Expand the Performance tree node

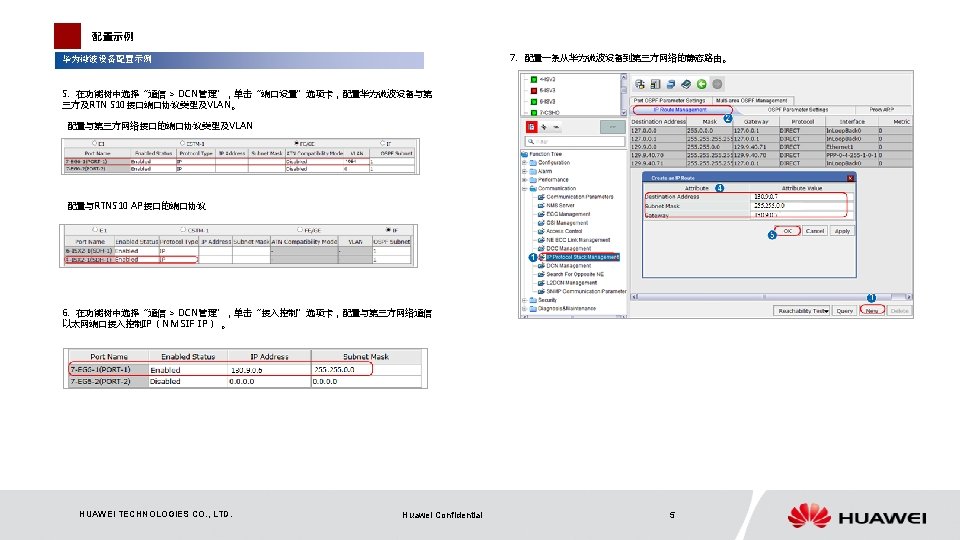tap(525, 180)
